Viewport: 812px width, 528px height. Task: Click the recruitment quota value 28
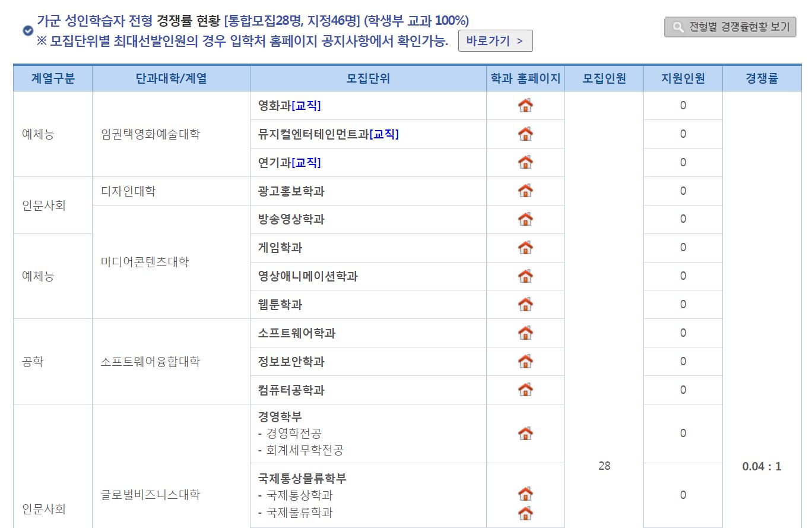point(604,466)
